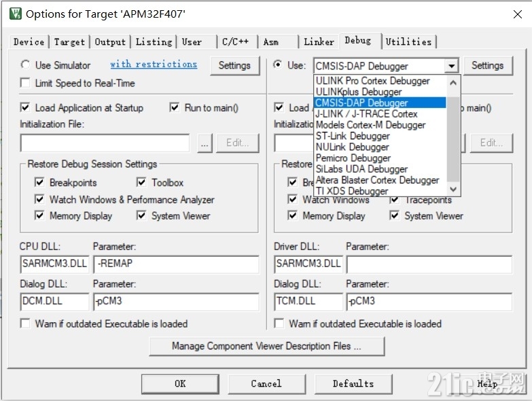The image size is (532, 401).
Task: Toggle hardware-side Memory Display checkbox
Action: [x=292, y=215]
